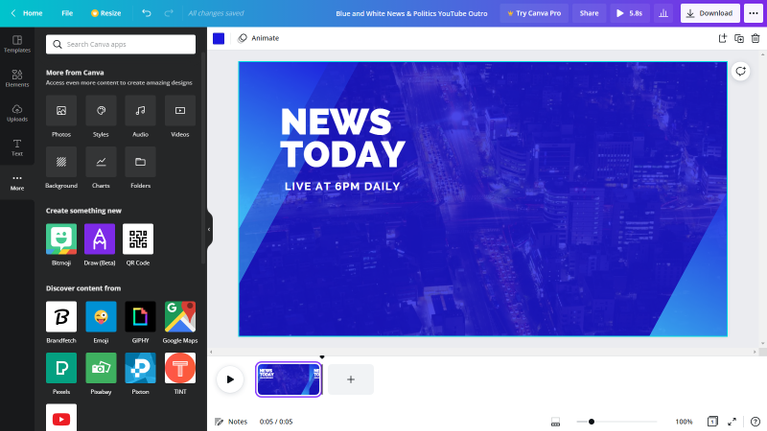Click the refresh comment icon beside canvas

click(741, 71)
